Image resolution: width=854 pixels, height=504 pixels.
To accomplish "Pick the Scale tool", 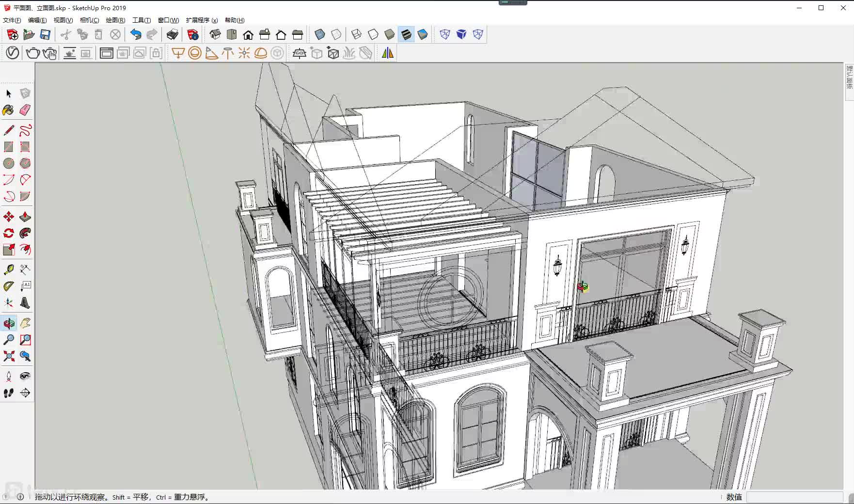I will coord(9,250).
